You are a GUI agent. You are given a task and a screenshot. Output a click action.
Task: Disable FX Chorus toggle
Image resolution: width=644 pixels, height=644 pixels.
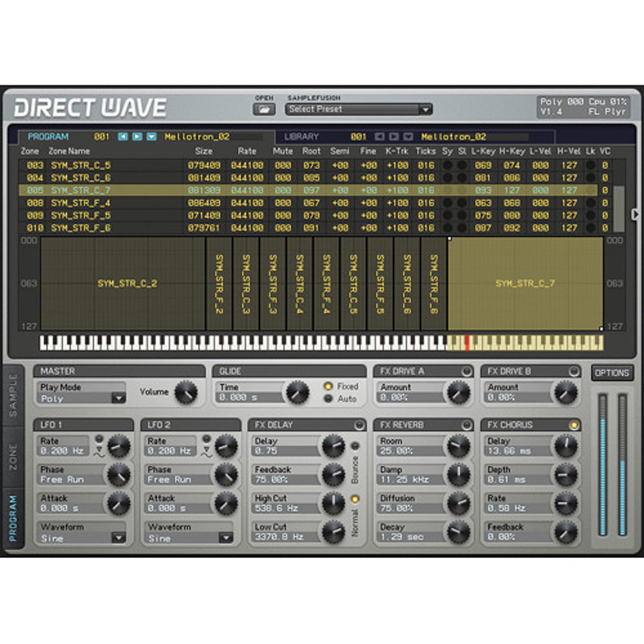[574, 425]
